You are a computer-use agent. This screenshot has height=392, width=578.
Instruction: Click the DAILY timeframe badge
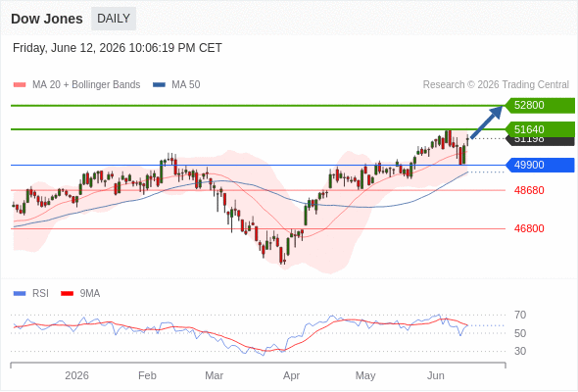click(x=114, y=19)
